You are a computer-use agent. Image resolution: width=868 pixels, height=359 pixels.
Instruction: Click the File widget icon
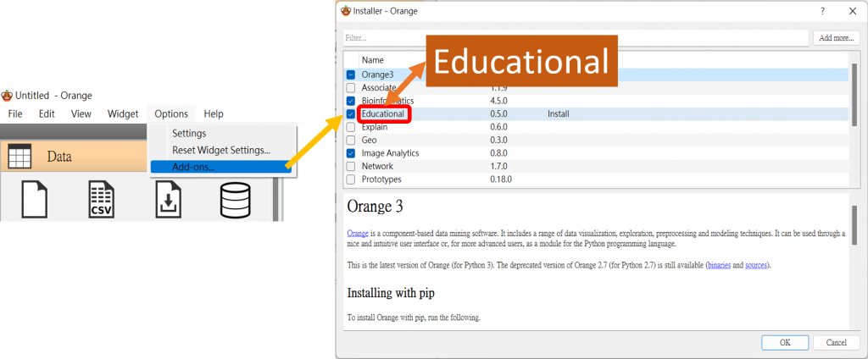tap(34, 199)
